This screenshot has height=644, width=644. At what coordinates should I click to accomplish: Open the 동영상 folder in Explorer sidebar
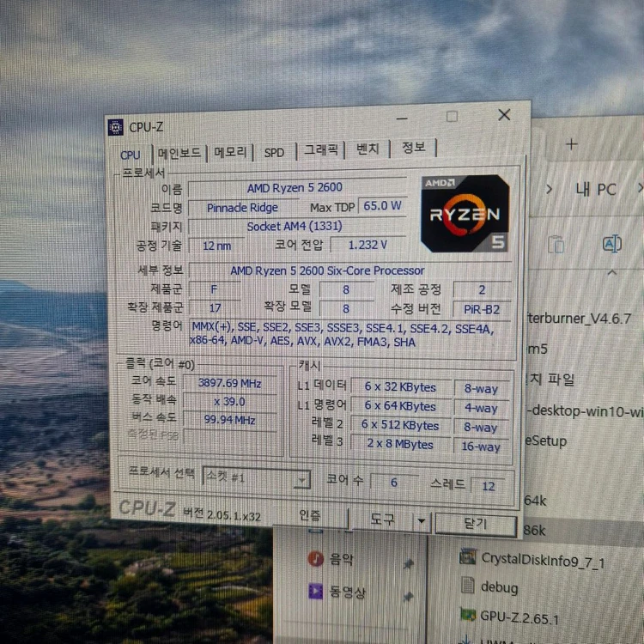tap(347, 592)
